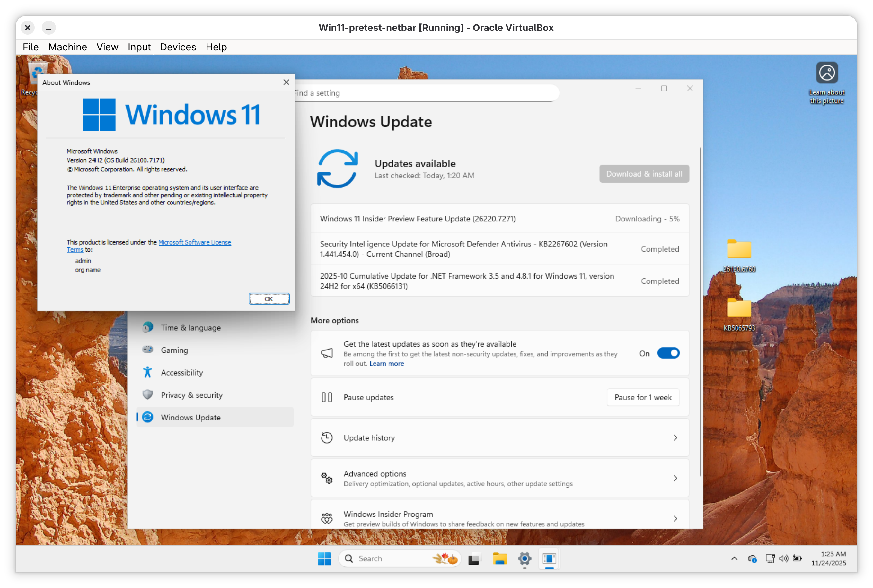873x588 pixels.
Task: Open the KB5065793 desktop folder
Action: pos(739,309)
